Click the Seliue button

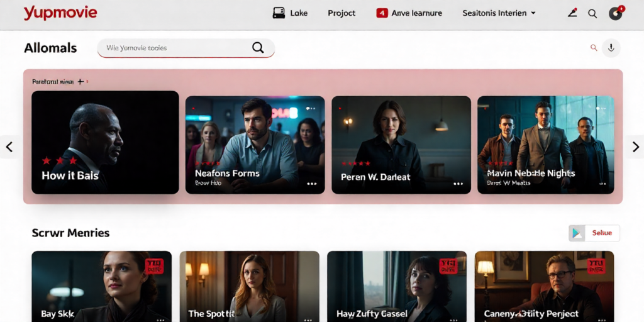(x=602, y=233)
